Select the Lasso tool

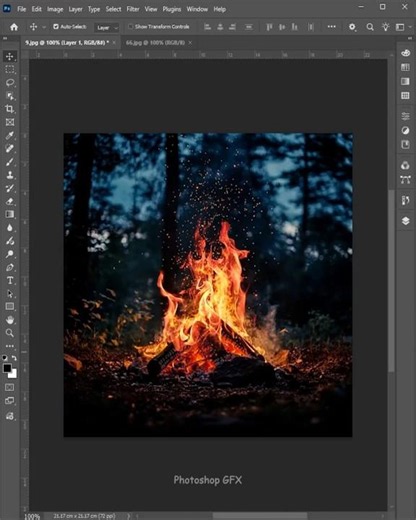point(10,83)
